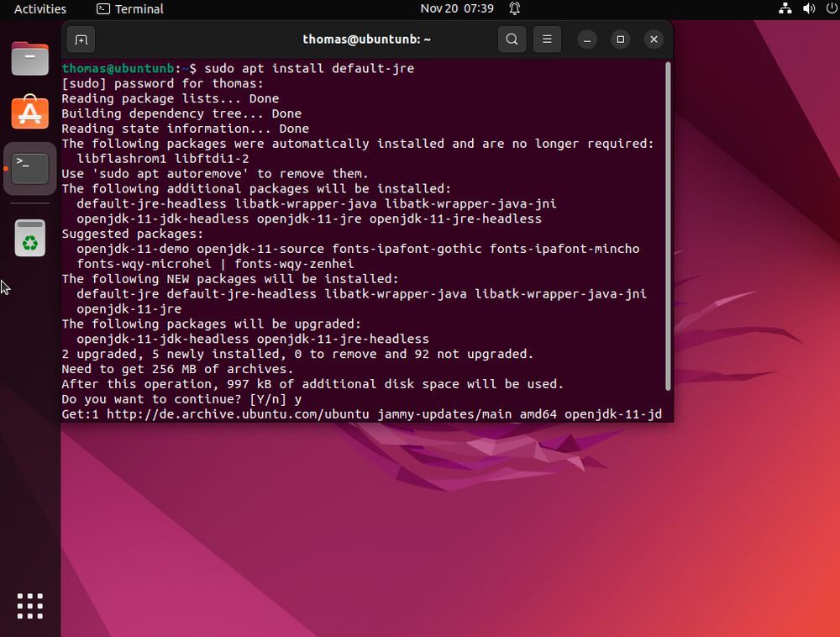This screenshot has width=840, height=637.
Task: Open the terminal search
Action: tap(512, 39)
